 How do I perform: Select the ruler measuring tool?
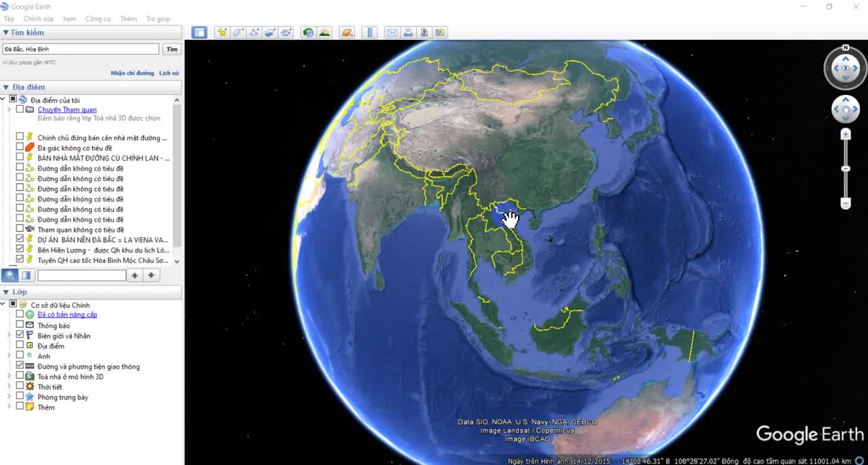[x=370, y=33]
